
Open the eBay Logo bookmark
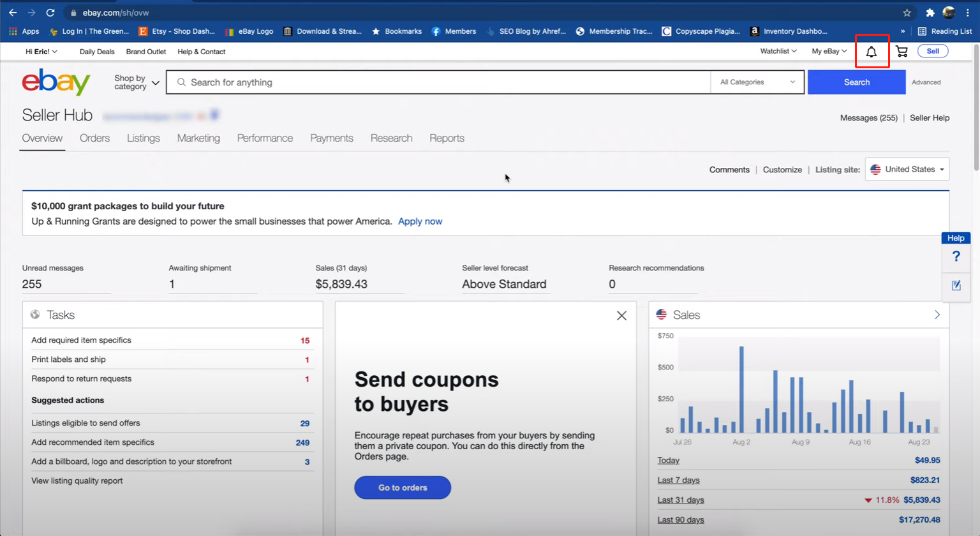pos(249,31)
